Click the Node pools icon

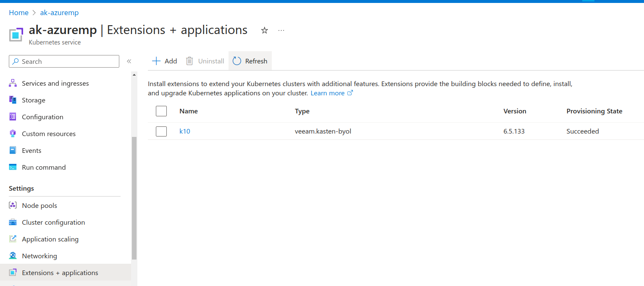pyautogui.click(x=13, y=205)
